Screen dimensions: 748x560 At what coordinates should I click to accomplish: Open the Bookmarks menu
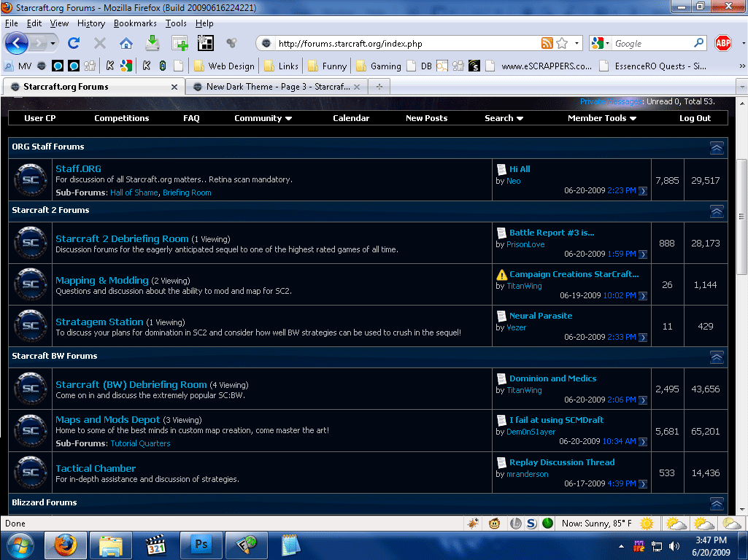click(x=135, y=23)
